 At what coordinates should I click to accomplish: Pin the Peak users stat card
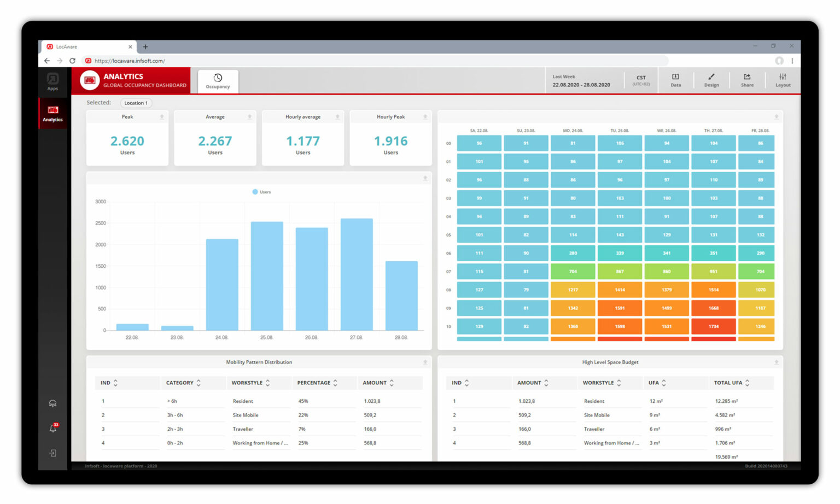click(162, 116)
